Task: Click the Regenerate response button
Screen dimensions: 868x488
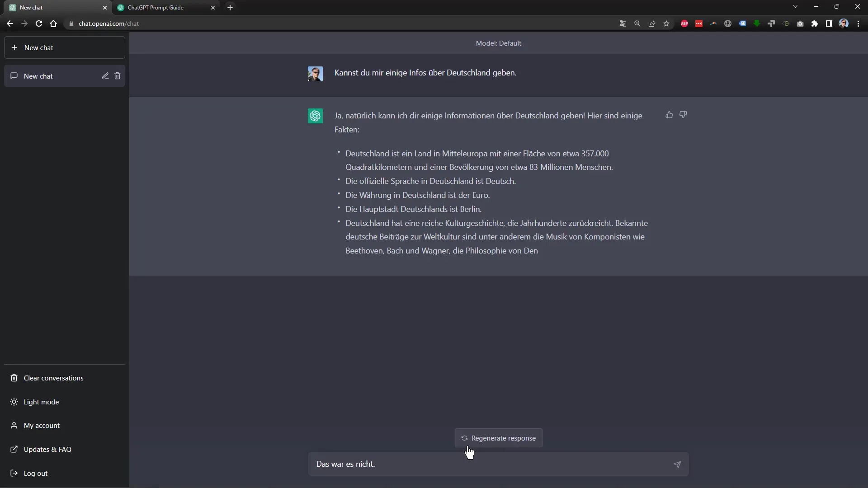Action: (498, 438)
